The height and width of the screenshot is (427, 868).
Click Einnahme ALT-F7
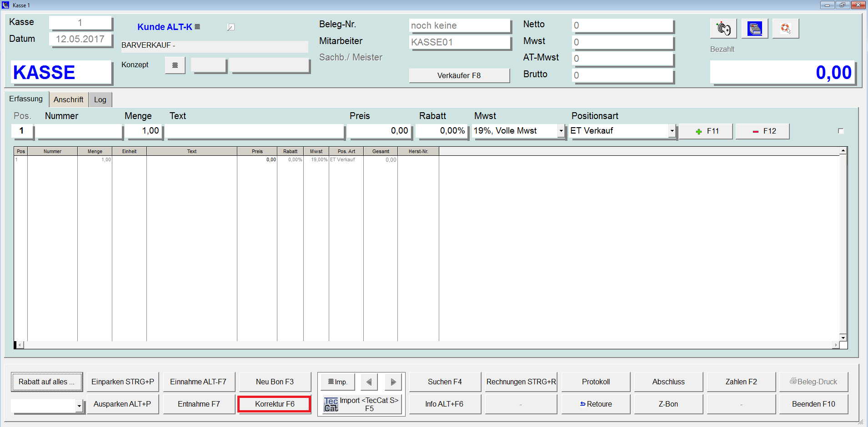[x=199, y=382]
